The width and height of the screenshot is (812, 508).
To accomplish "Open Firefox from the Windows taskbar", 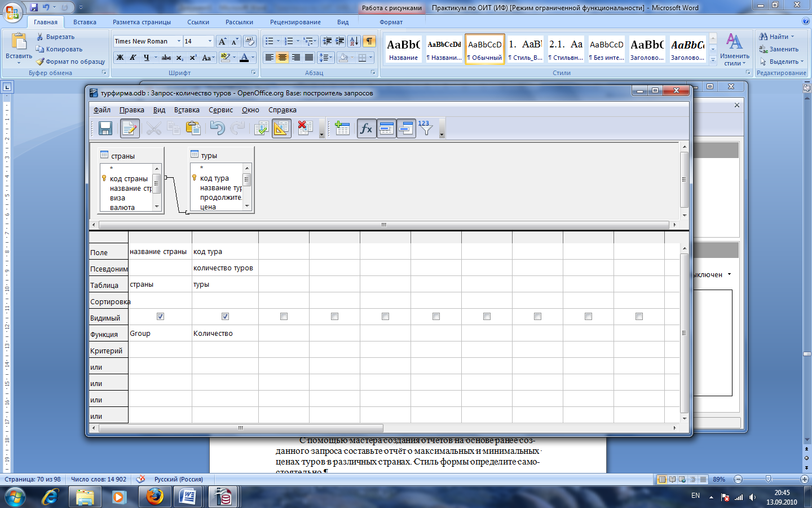I will pyautogui.click(x=154, y=497).
